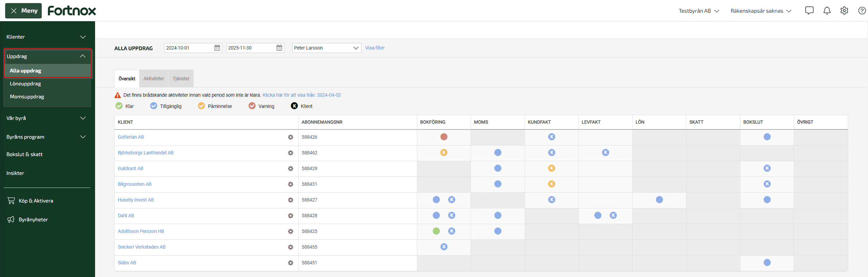
Task: Open Köp & Aktivera shopping cart
Action: (x=30, y=201)
